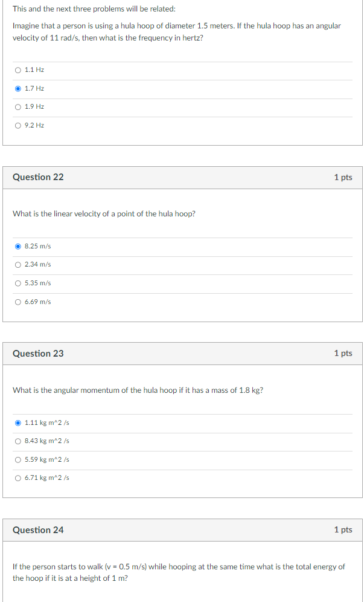Click the Question 22 heading

[x=39, y=177]
